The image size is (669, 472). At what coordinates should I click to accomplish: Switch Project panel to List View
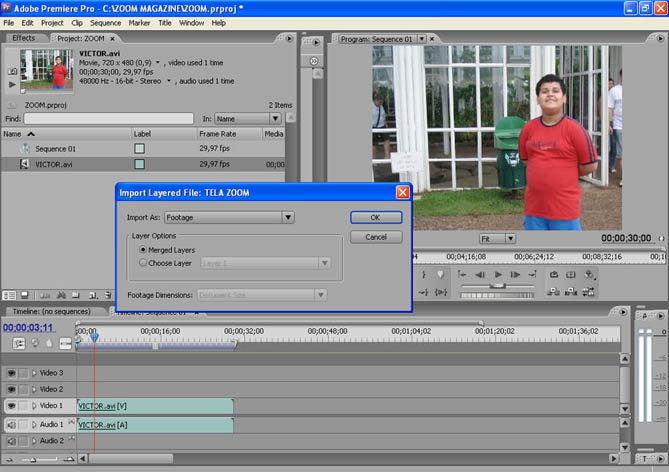[x=9, y=295]
